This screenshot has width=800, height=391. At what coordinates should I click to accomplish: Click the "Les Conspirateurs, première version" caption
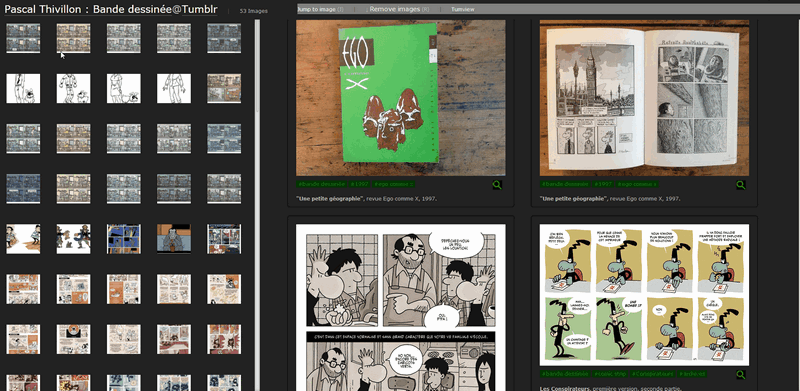tap(611, 389)
